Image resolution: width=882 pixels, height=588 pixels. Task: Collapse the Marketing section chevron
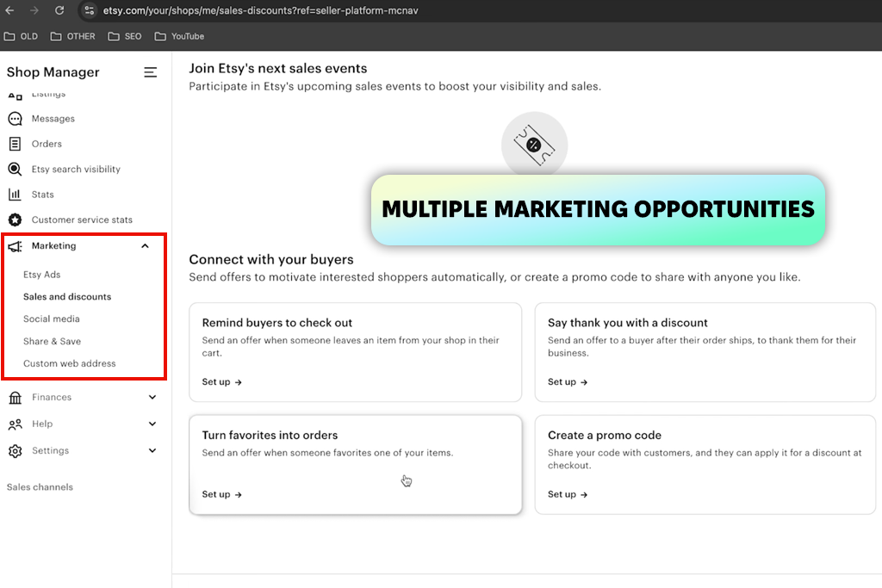tap(145, 245)
